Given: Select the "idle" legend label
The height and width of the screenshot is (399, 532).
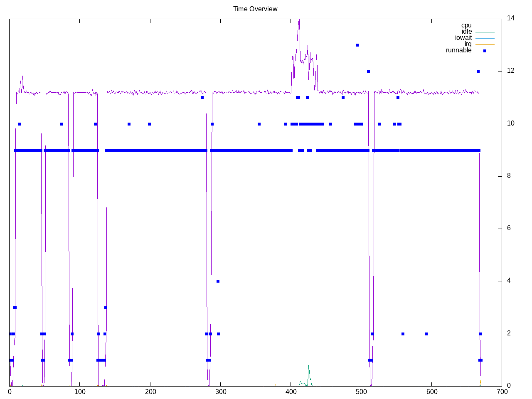Looking at the screenshot, I should pos(467,32).
